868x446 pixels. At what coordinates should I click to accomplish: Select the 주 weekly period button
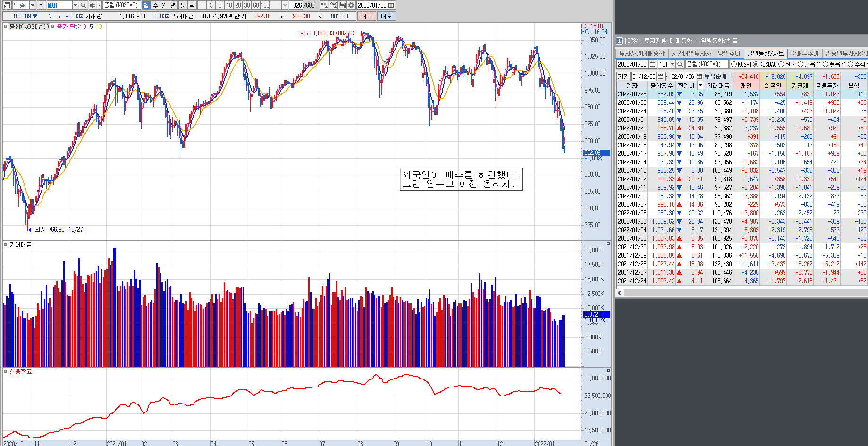point(155,5)
